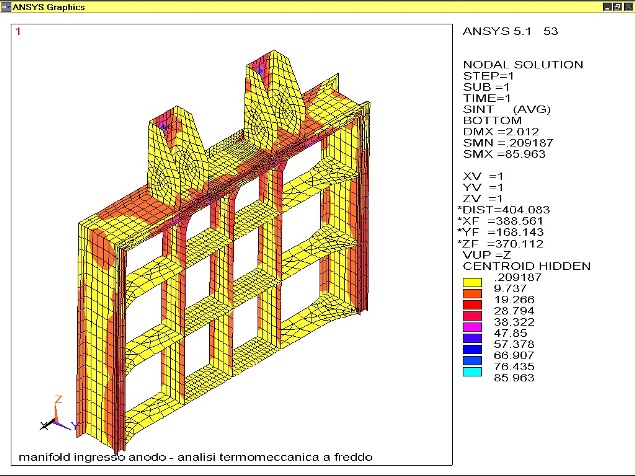Click the TIME=1 label
This screenshot has height=476, width=635.
click(x=487, y=98)
